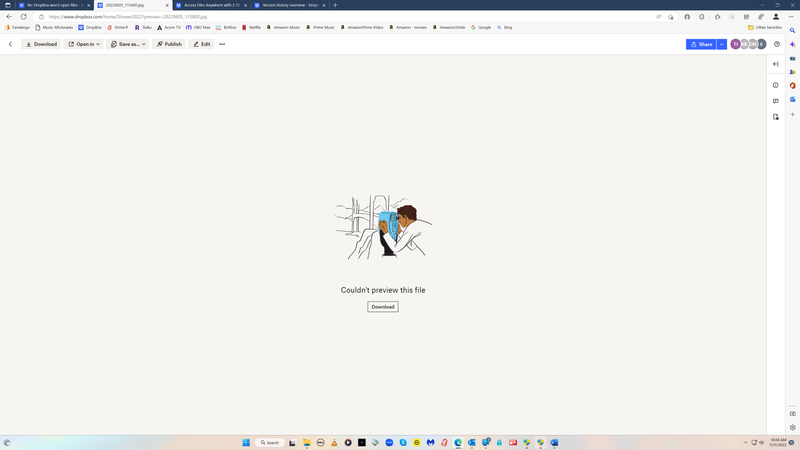800x450 pixels.
Task: Select the 20220605_115800.jpg browser tab
Action: [x=133, y=5]
